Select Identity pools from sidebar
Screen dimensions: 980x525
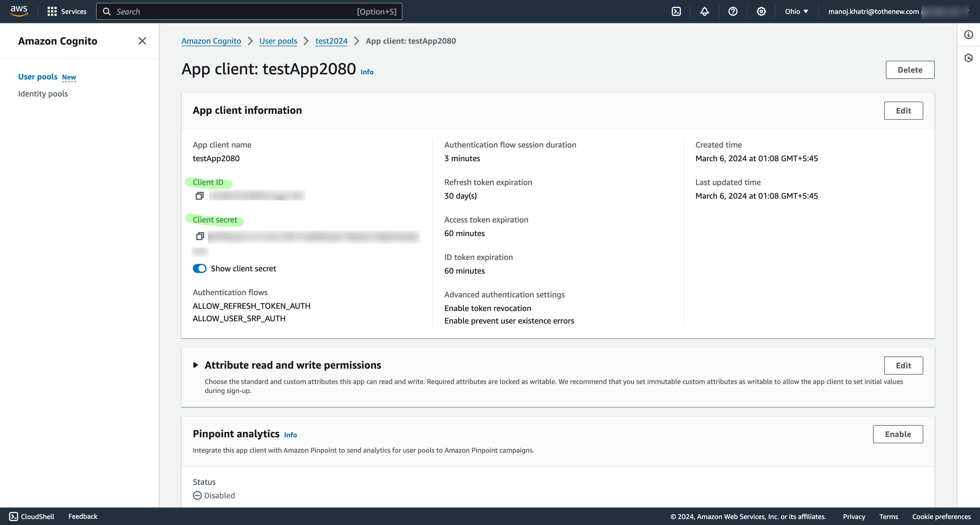[x=43, y=93]
